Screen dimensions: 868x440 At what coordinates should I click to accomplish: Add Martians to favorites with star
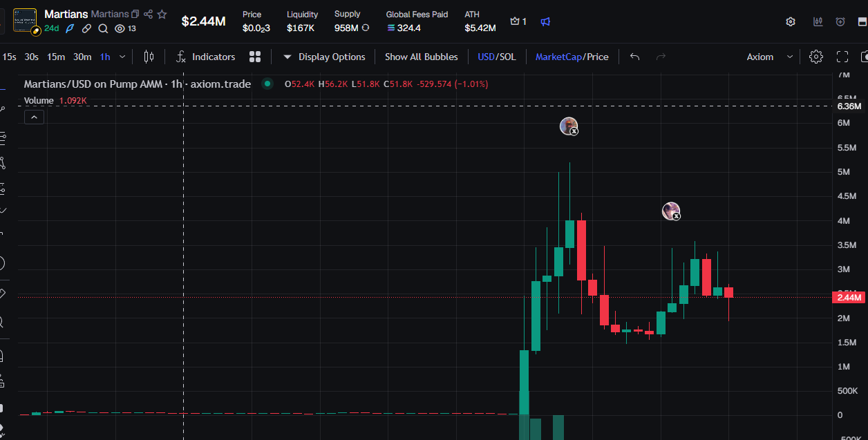[x=162, y=14]
